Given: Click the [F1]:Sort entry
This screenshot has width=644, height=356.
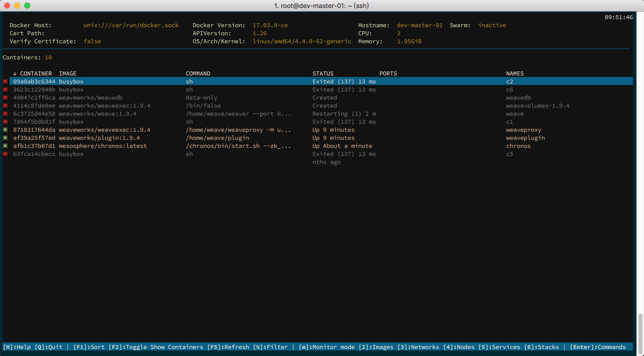Looking at the screenshot, I should pyautogui.click(x=89, y=347).
